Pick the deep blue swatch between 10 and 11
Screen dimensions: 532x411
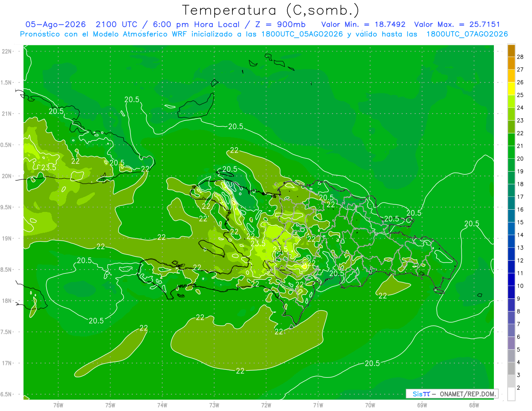tap(511, 279)
